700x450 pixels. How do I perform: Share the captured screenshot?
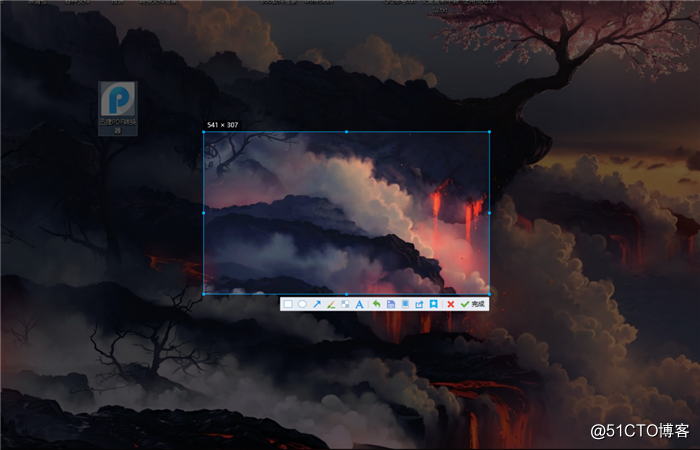(x=419, y=304)
